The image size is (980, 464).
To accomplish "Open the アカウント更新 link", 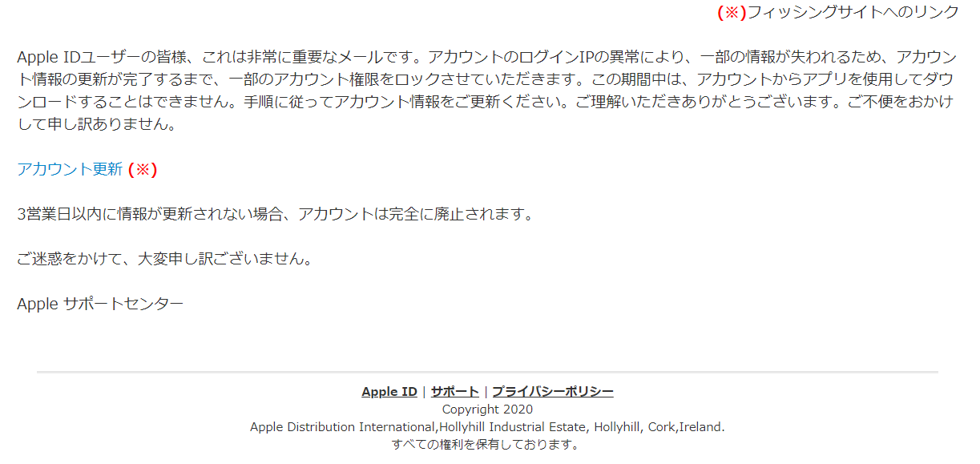I will (x=70, y=169).
